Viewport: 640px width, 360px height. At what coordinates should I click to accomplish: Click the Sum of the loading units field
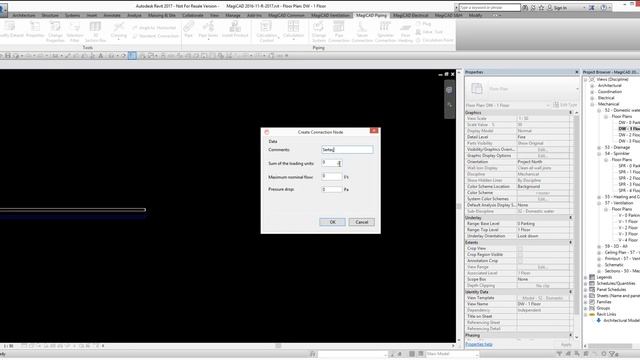tap(331, 163)
